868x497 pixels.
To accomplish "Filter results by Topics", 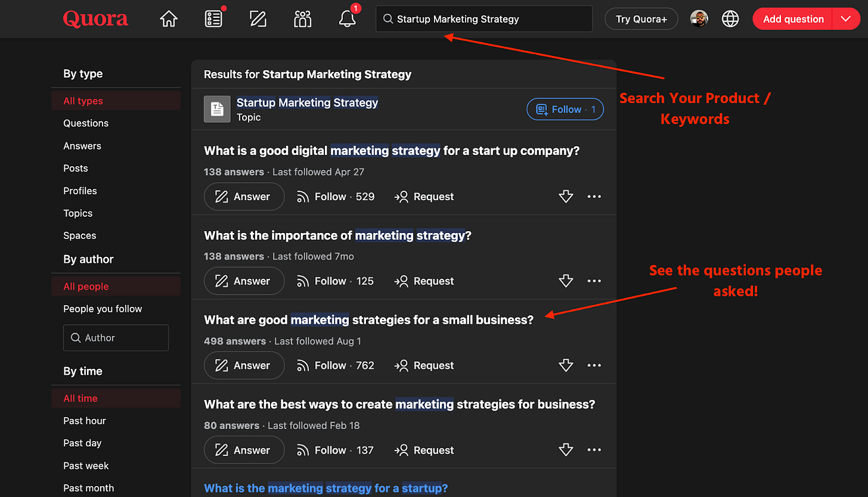I will pos(78,213).
